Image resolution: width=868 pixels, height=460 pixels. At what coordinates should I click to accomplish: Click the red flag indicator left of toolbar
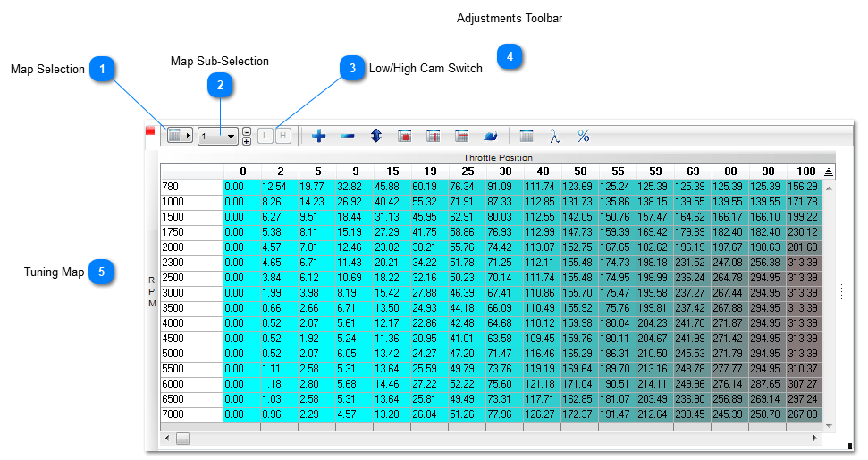tap(150, 131)
